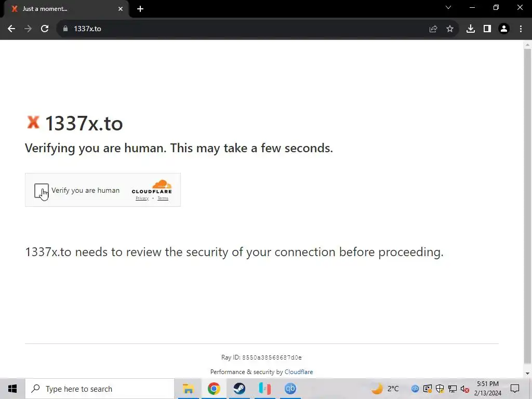Click the scrollbar down arrow
The height and width of the screenshot is (399, 532).
click(x=527, y=374)
